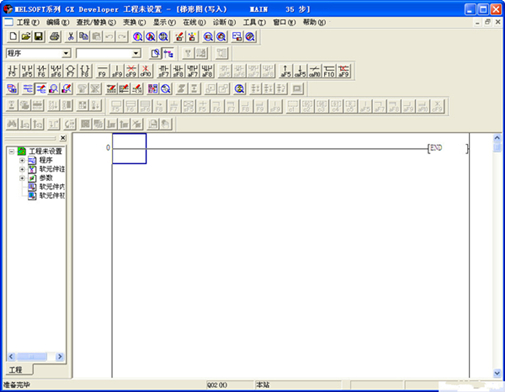This screenshot has width=505, height=392.
Task: Open the 工程 menu
Action: pyautogui.click(x=28, y=22)
